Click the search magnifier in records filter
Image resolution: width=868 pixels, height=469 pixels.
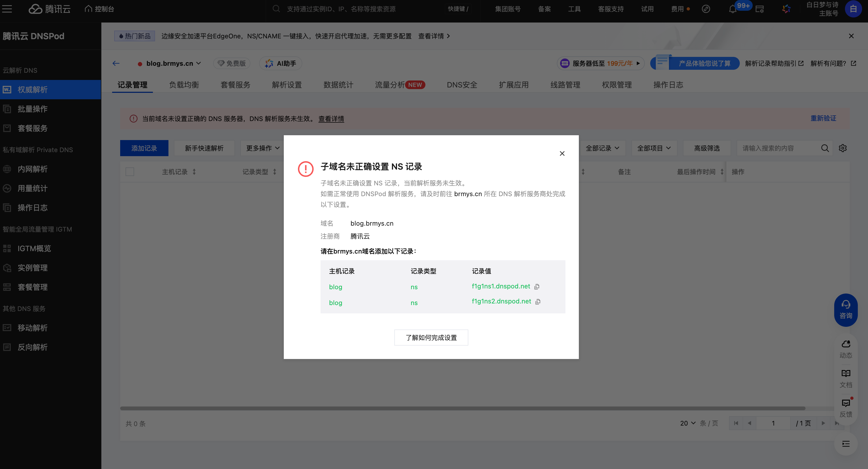click(825, 148)
